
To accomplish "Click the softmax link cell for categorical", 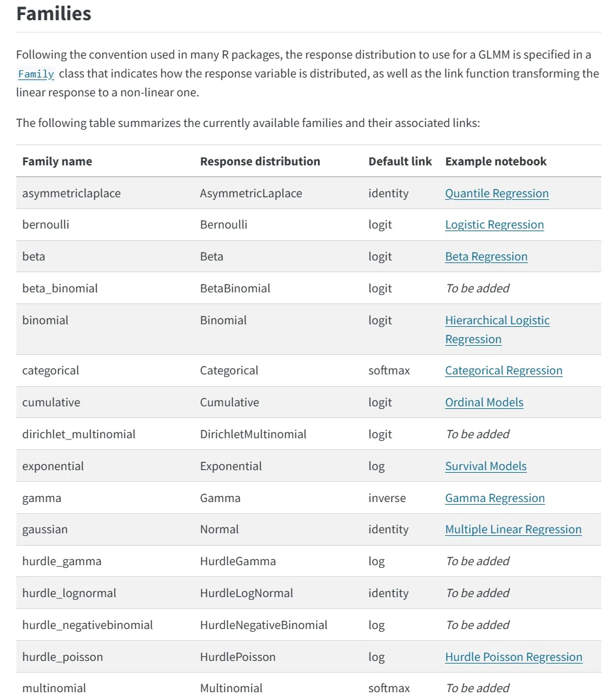I will click(x=389, y=371).
